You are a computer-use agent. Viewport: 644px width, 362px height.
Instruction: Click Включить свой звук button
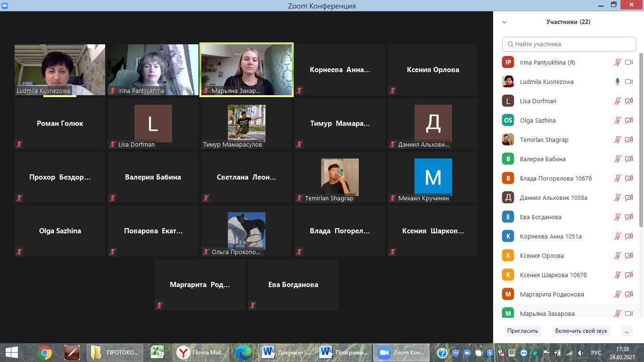click(581, 331)
